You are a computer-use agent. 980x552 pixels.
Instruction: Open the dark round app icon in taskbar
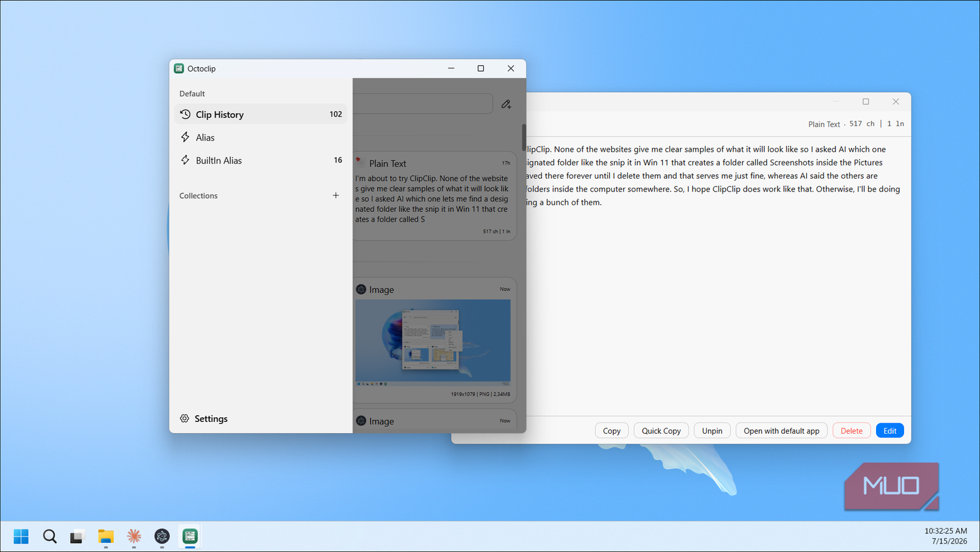pyautogui.click(x=162, y=536)
